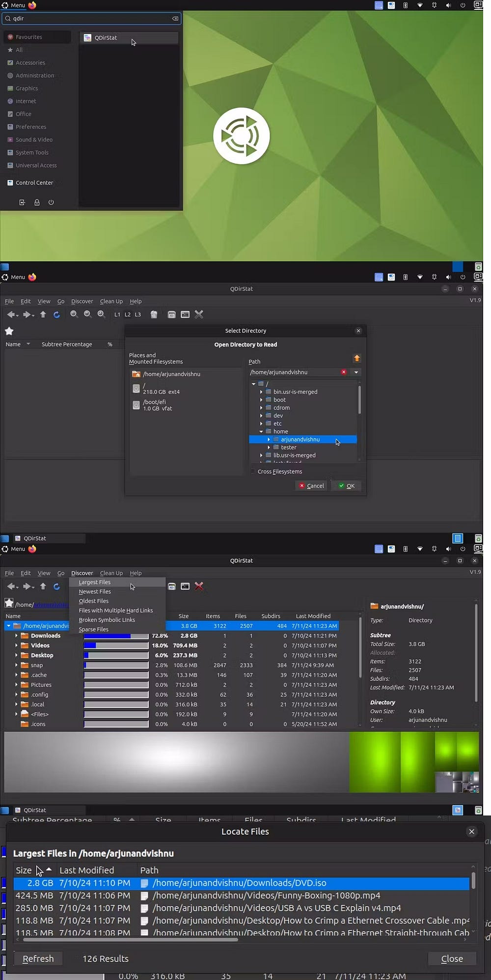Click folder icon beside arjunandvishnu/ details heading
This screenshot has width=491, height=980.
pyautogui.click(x=374, y=606)
